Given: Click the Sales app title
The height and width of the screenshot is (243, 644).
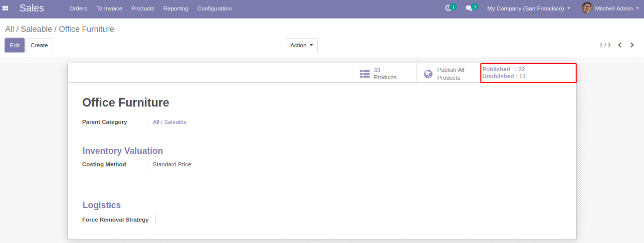Looking at the screenshot, I should click(32, 8).
